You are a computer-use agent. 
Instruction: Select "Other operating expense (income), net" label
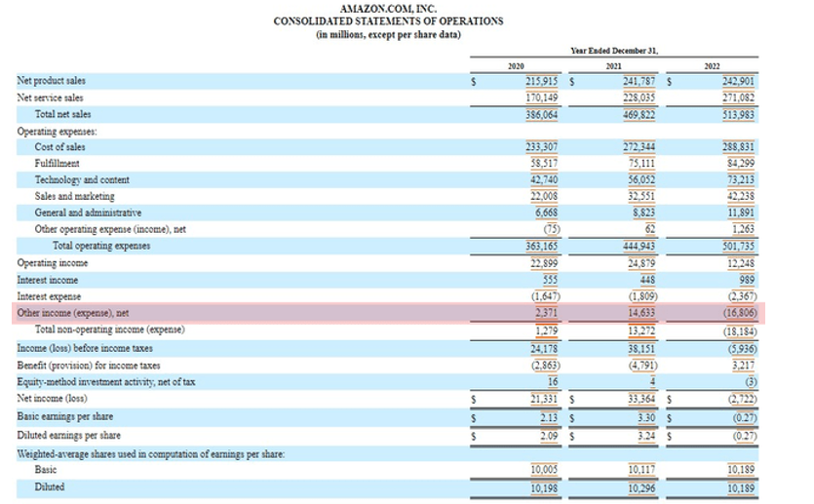(x=110, y=229)
